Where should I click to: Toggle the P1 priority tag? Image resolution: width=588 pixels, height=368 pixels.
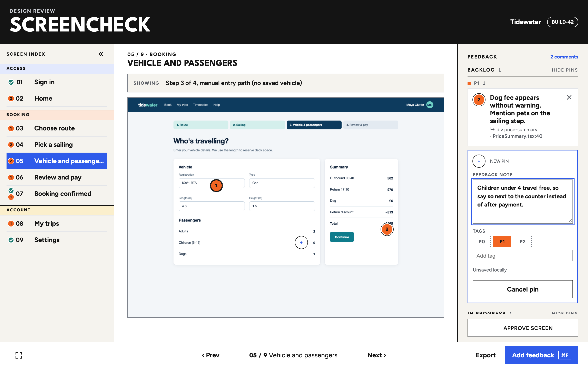(x=502, y=241)
